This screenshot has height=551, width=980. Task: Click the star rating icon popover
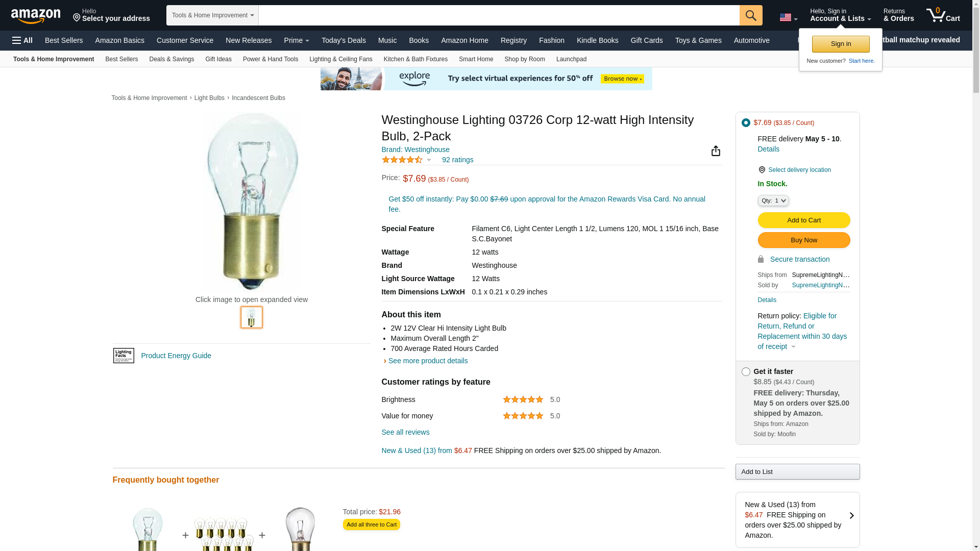tap(406, 160)
